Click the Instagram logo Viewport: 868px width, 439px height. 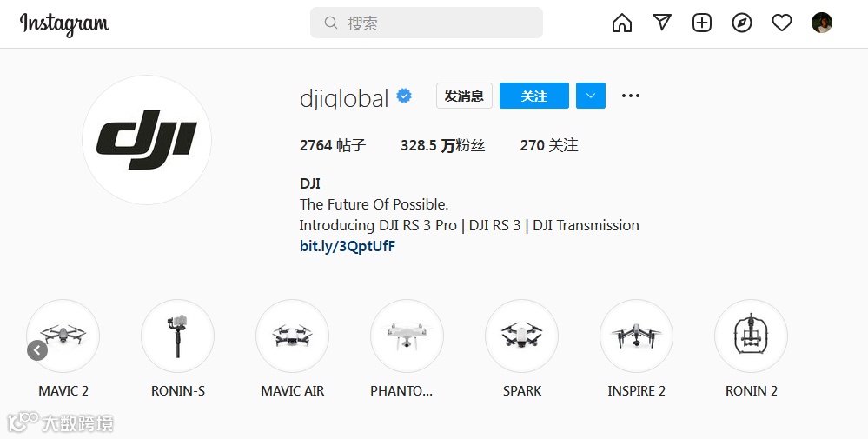pos(65,24)
